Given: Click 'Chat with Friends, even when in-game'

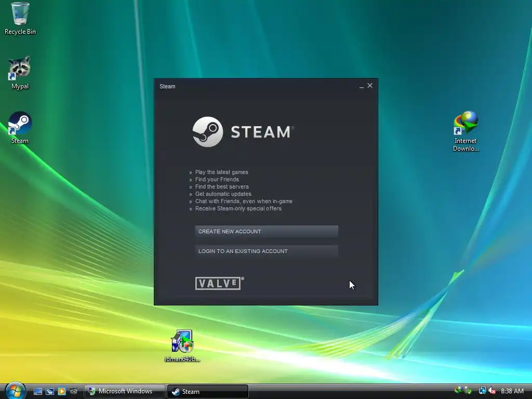Looking at the screenshot, I should [244, 201].
